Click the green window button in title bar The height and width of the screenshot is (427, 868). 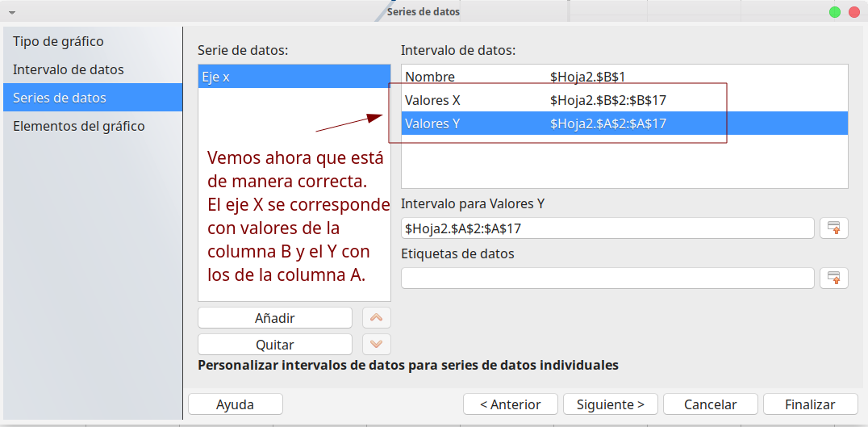(835, 11)
